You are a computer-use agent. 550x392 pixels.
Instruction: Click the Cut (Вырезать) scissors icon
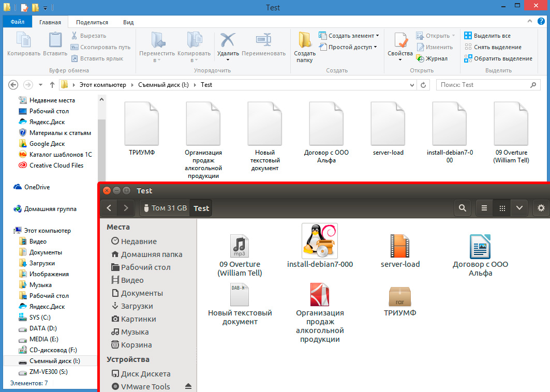[75, 36]
